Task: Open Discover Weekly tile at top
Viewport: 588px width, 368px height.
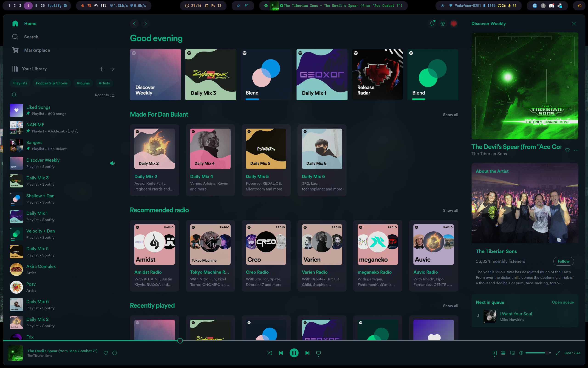Action: [x=155, y=75]
